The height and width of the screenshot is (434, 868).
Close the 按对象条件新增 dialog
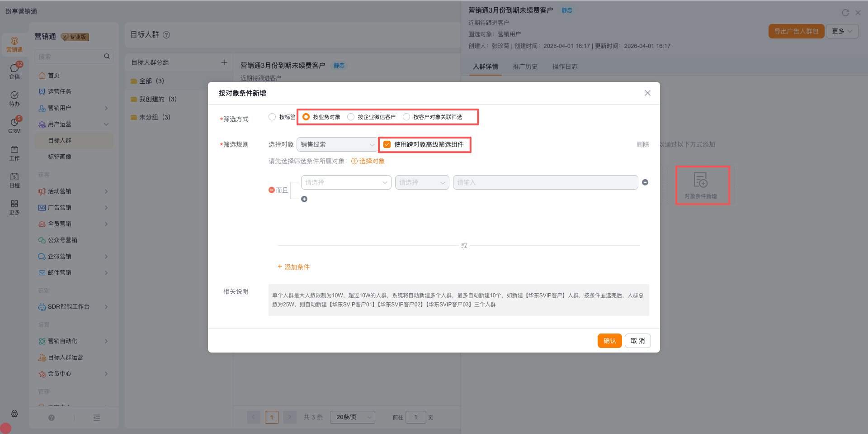click(647, 93)
